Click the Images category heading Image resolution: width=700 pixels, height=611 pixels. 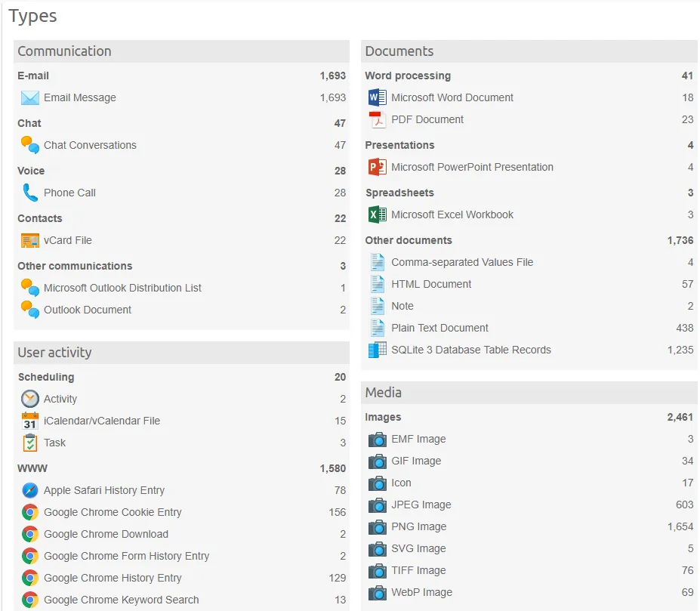(x=383, y=417)
